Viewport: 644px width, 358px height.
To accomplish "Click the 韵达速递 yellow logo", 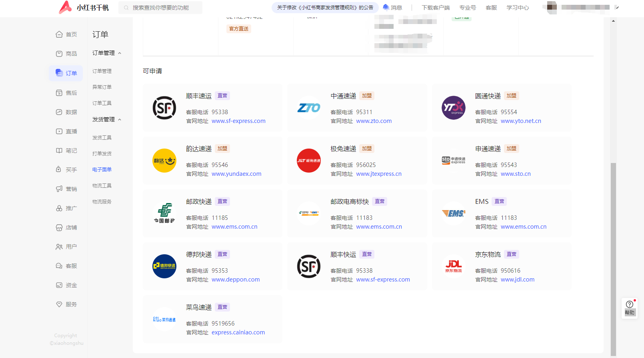I will pos(164,161).
